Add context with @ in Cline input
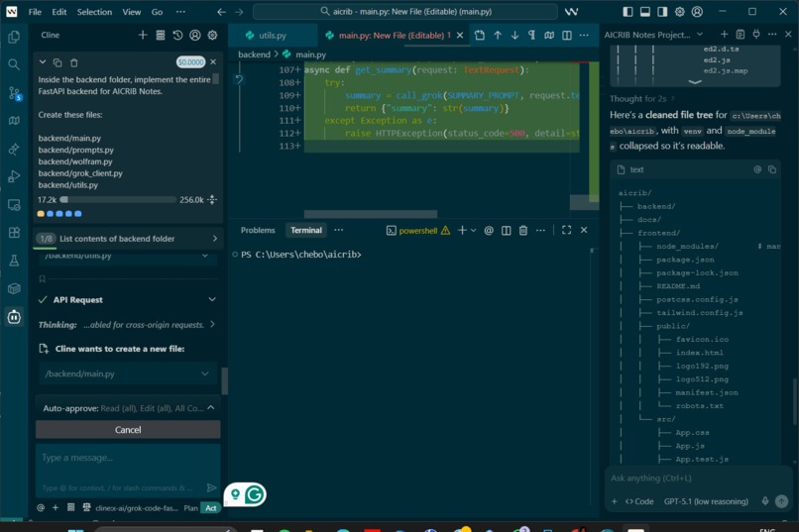Image resolution: width=799 pixels, height=532 pixels. [41, 507]
